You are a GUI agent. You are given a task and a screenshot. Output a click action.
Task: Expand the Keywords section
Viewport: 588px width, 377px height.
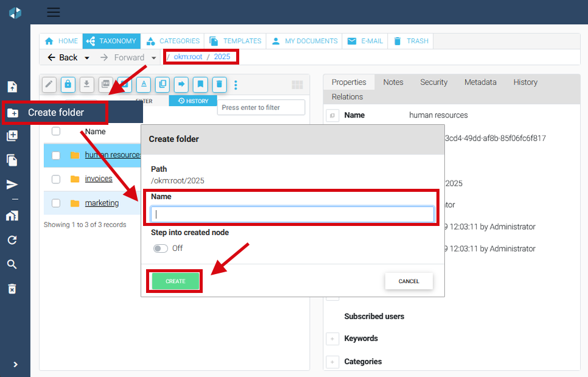tap(332, 339)
